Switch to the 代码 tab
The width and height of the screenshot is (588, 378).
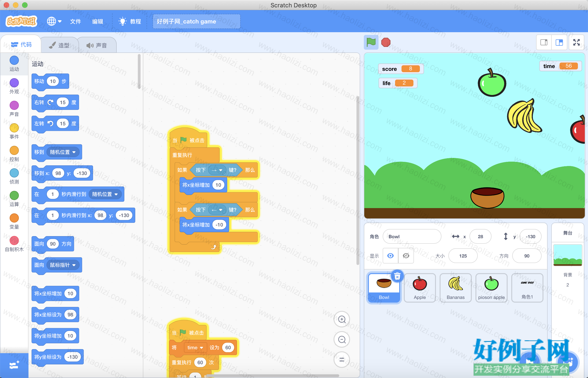pos(21,44)
